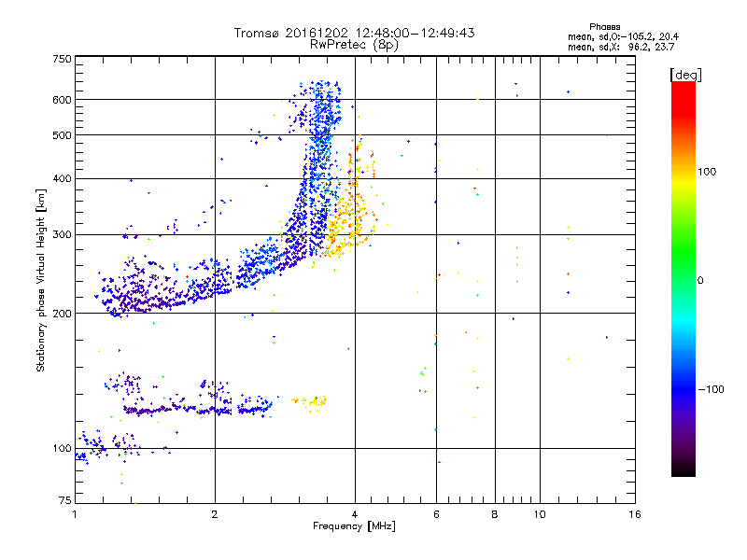
Task: Click the 'Frequency [MHz]' x-axis label
Action: [354, 526]
